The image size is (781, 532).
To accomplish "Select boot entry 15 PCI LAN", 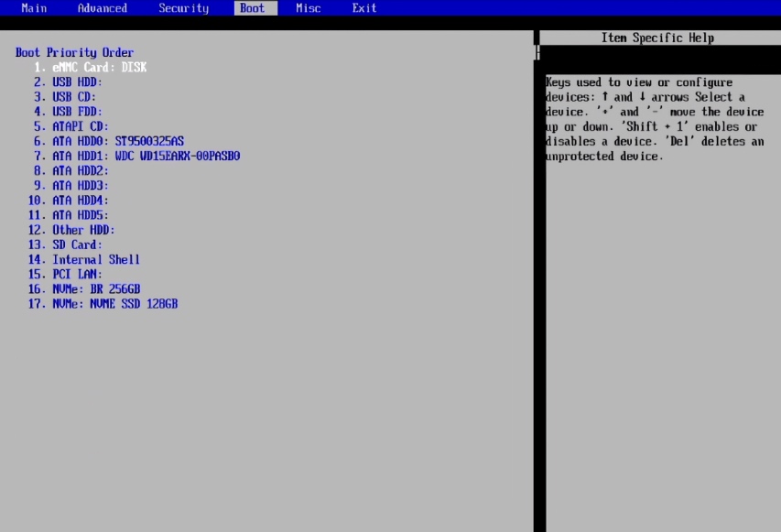I will coord(65,275).
